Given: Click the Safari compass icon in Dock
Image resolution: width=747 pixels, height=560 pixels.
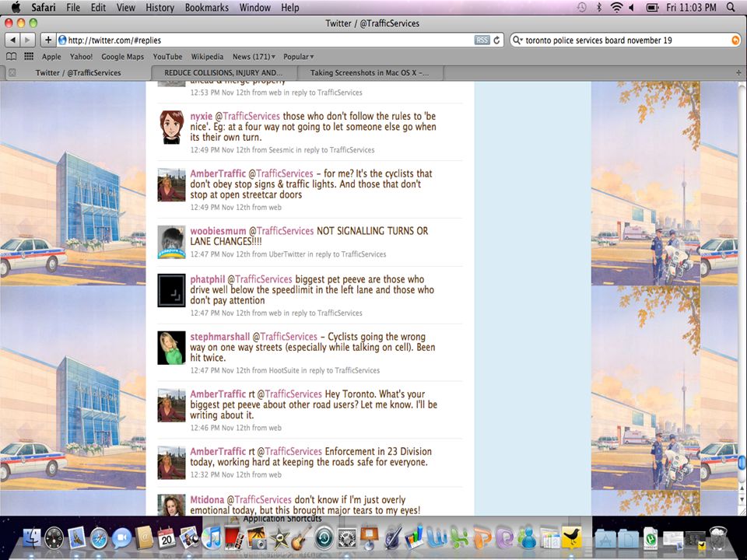Looking at the screenshot, I should (99, 538).
